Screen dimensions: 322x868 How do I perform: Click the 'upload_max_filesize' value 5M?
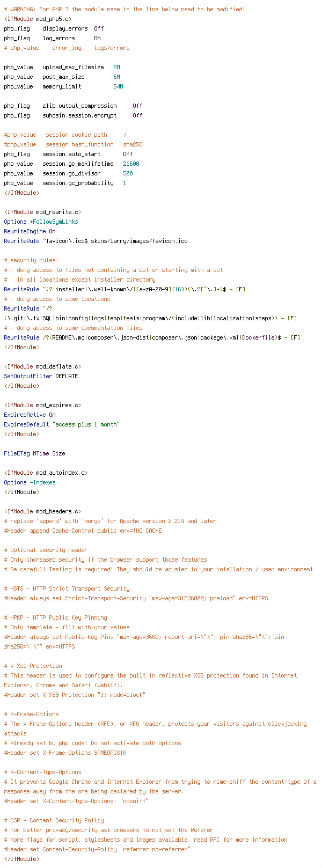pyautogui.click(x=116, y=67)
